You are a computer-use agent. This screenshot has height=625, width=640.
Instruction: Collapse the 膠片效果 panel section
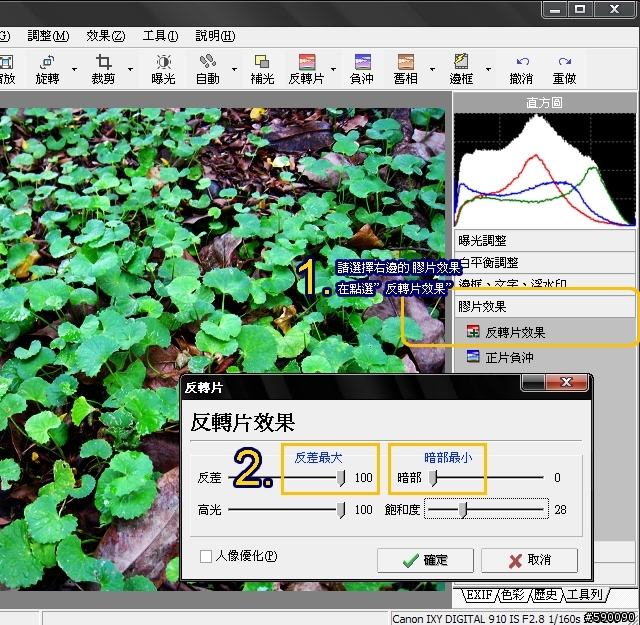[x=544, y=306]
